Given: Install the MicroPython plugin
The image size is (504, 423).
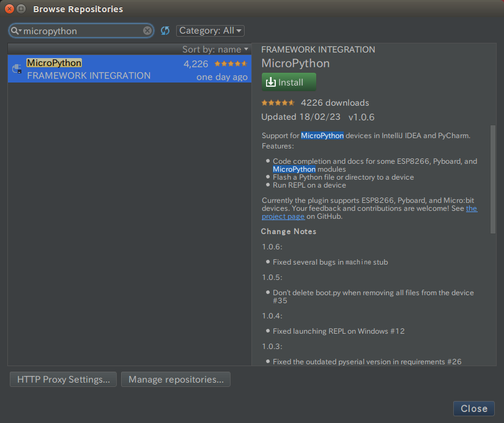Looking at the screenshot, I should (x=289, y=82).
